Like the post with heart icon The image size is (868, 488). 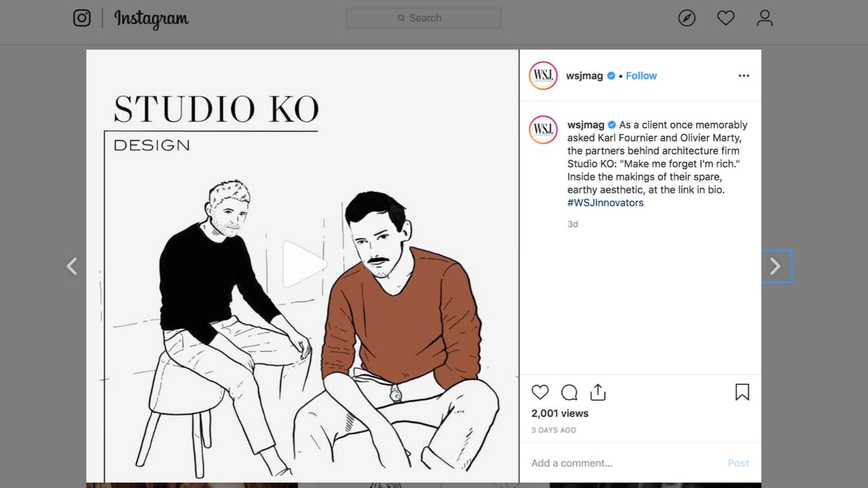[540, 392]
